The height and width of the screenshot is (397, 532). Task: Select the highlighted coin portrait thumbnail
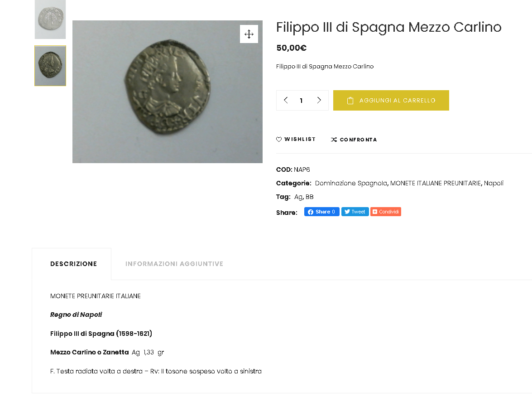[50, 66]
